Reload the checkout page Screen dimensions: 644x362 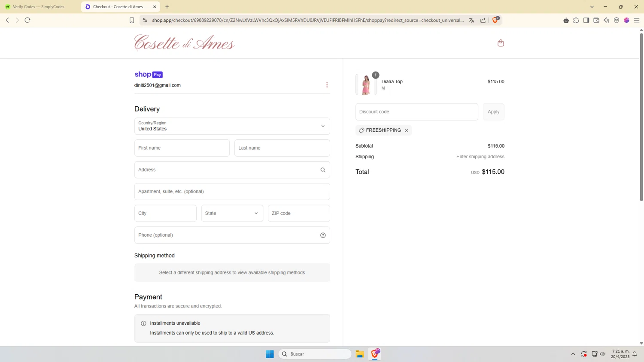[x=27, y=20]
